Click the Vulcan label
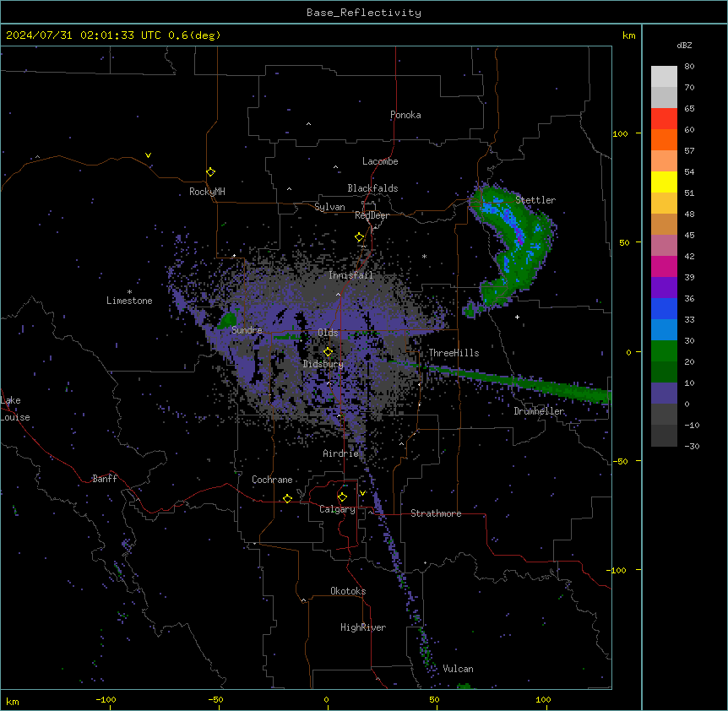 458,669
